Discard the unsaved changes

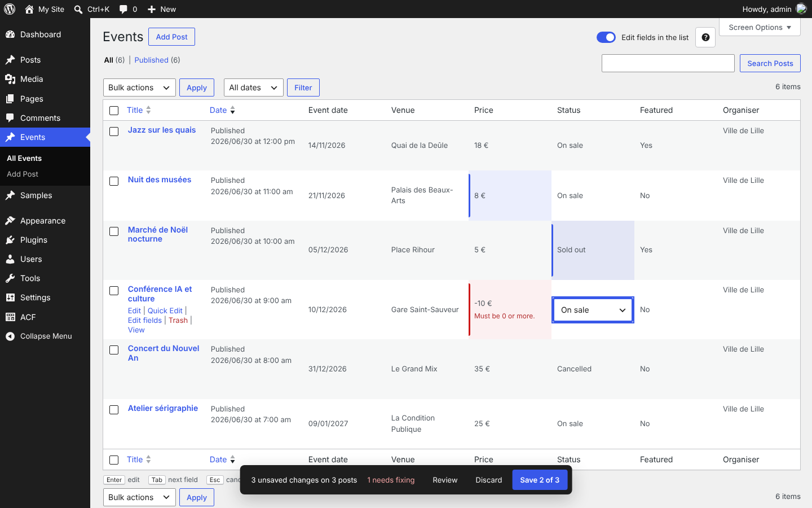click(489, 480)
